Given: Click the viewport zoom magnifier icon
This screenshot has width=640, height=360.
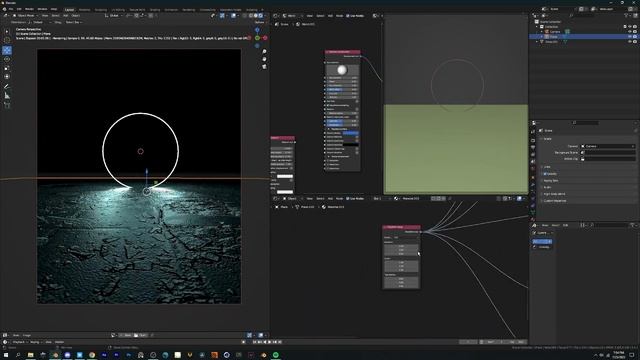Looking at the screenshot, I should point(264,51).
